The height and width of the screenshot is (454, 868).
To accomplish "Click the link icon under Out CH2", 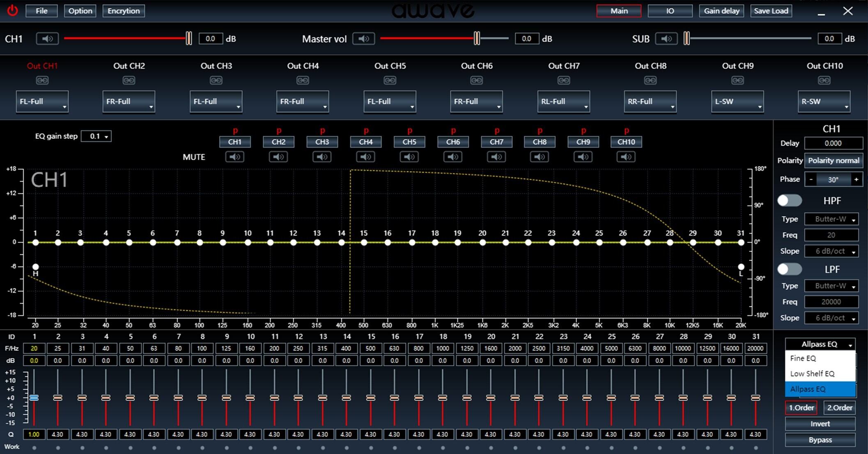I will (129, 80).
